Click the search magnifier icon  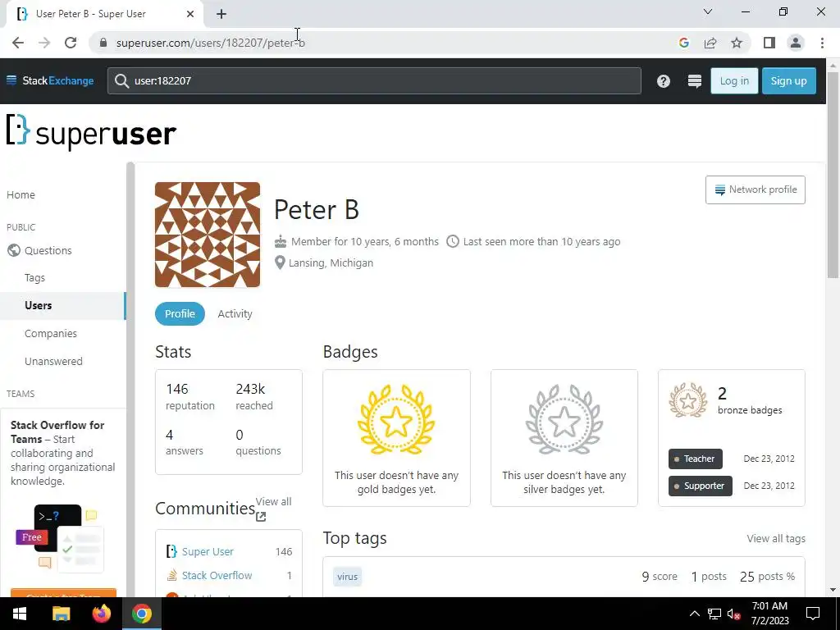(121, 81)
